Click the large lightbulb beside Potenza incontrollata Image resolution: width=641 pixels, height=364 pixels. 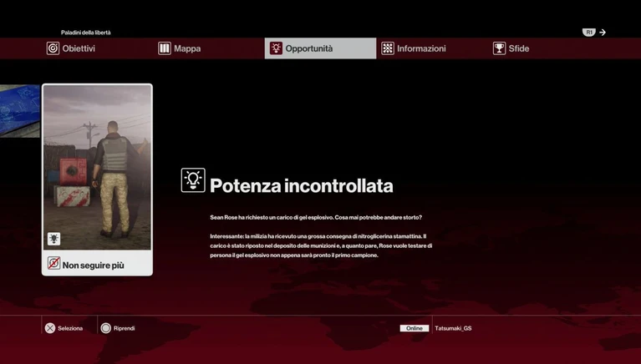click(x=193, y=180)
